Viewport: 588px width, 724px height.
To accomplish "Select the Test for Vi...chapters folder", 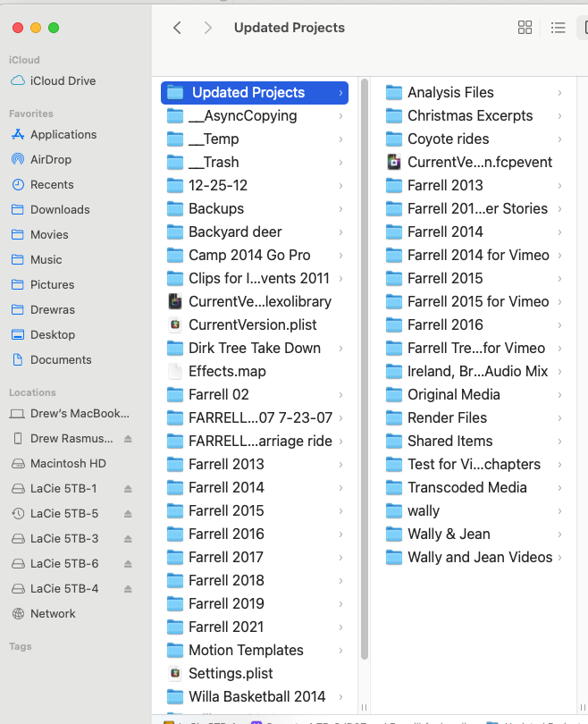I will point(474,464).
